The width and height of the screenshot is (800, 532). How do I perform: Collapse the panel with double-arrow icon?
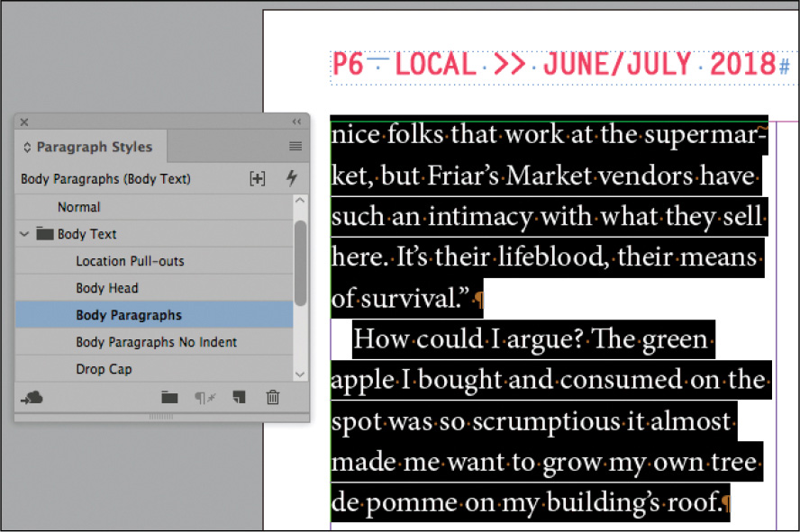296,122
